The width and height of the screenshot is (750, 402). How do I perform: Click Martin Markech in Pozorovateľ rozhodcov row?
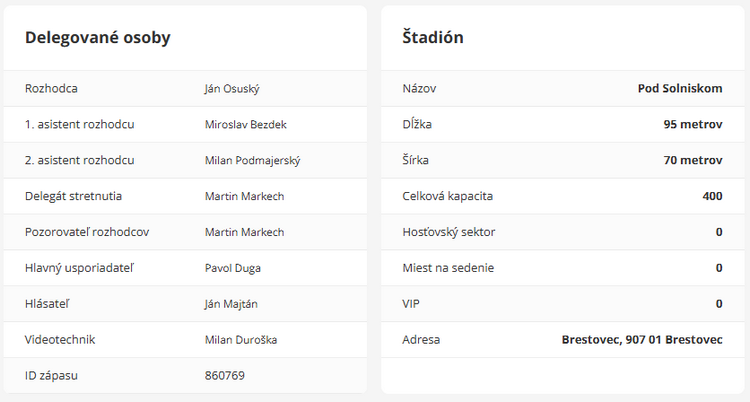pyautogui.click(x=244, y=232)
